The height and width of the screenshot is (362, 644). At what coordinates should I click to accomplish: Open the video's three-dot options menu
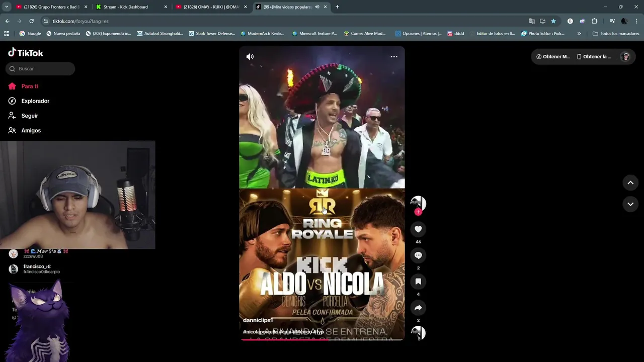[394, 57]
